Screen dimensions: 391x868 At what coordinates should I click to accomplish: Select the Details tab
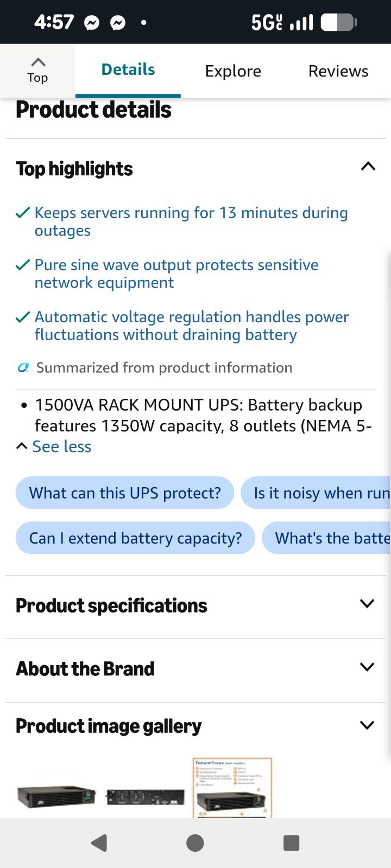[x=128, y=69]
